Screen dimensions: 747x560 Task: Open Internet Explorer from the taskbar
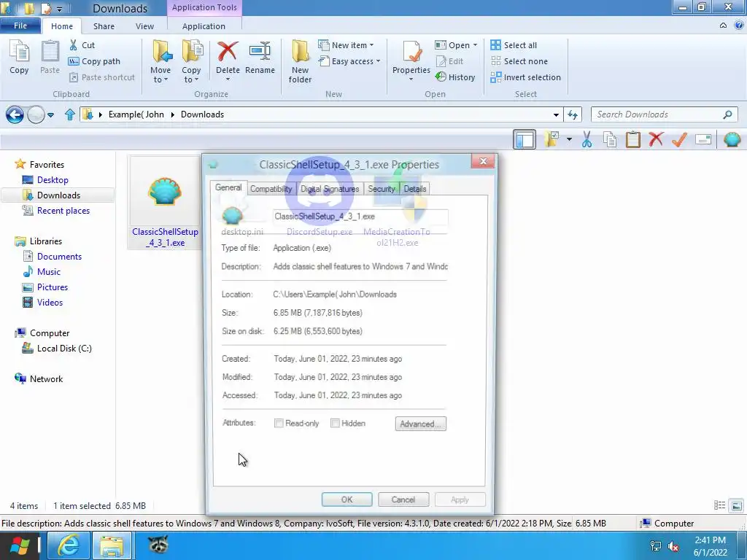[69, 545]
